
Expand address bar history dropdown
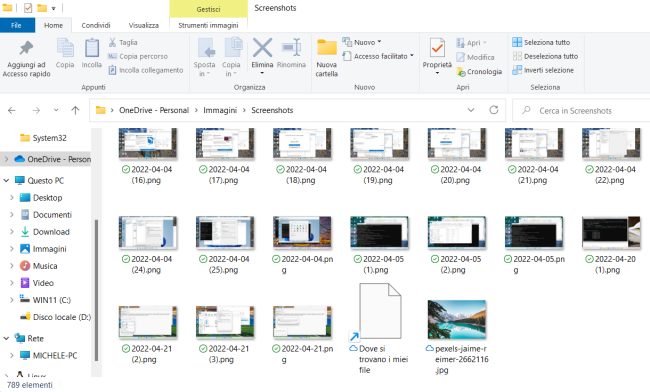tap(471, 110)
